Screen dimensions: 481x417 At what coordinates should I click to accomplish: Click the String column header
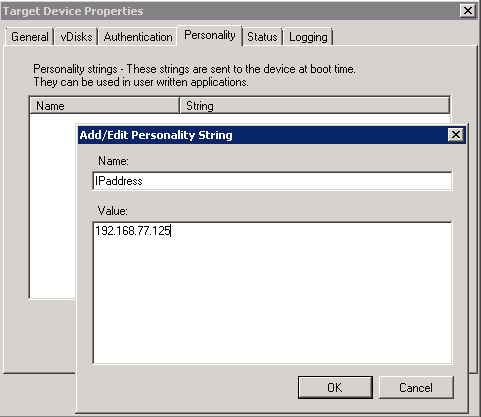(x=315, y=106)
